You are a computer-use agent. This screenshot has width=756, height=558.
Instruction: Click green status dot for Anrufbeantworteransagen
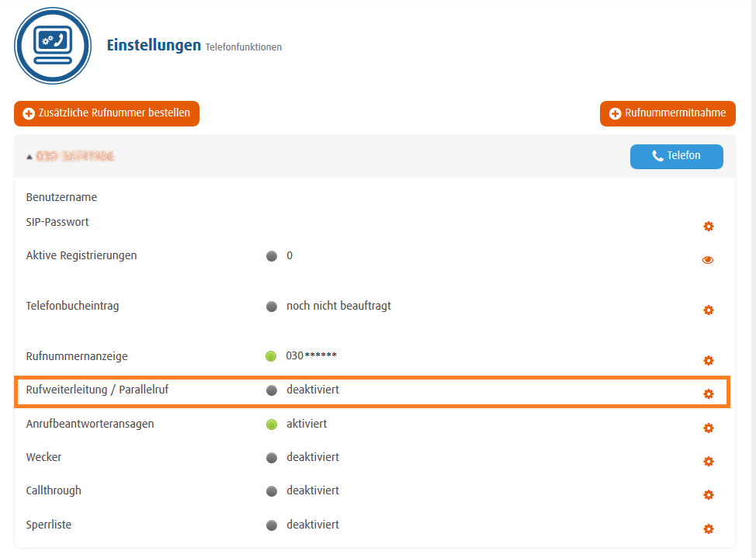tap(271, 425)
